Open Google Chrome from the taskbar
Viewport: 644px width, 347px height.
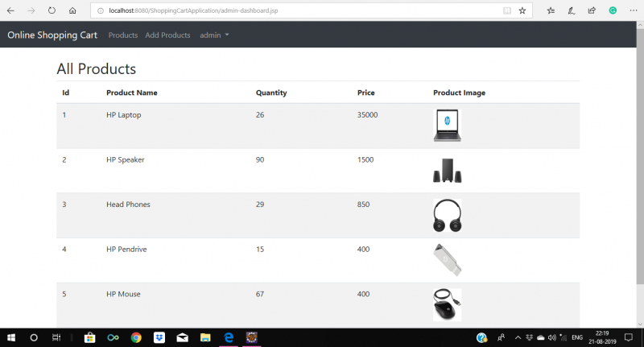(136, 337)
